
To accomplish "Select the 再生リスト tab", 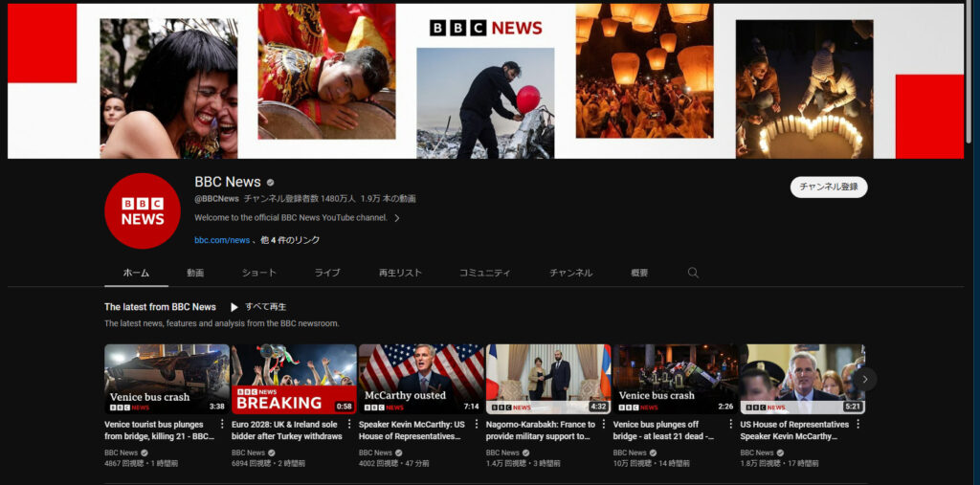I will pyautogui.click(x=400, y=273).
